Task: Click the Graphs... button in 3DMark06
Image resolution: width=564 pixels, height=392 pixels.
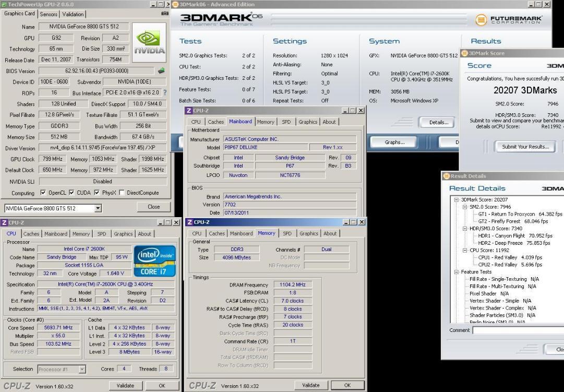Action: click(394, 142)
